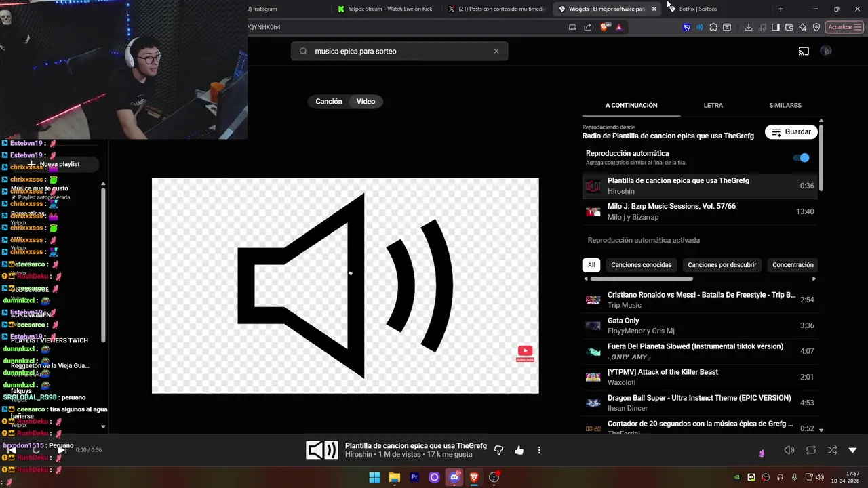868x488 pixels.
Task: Open Brave Shields lion icon
Action: (605, 27)
